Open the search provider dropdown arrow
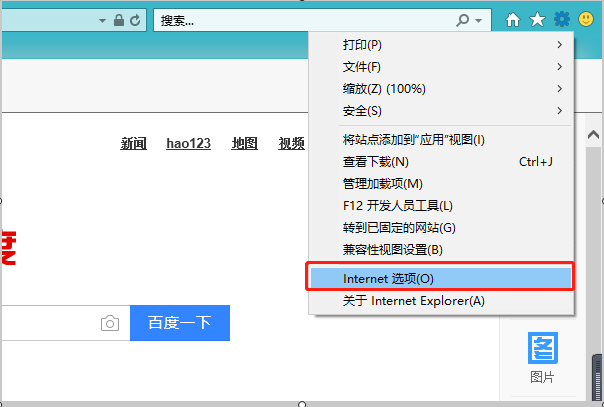The width and height of the screenshot is (604, 407). [479, 20]
